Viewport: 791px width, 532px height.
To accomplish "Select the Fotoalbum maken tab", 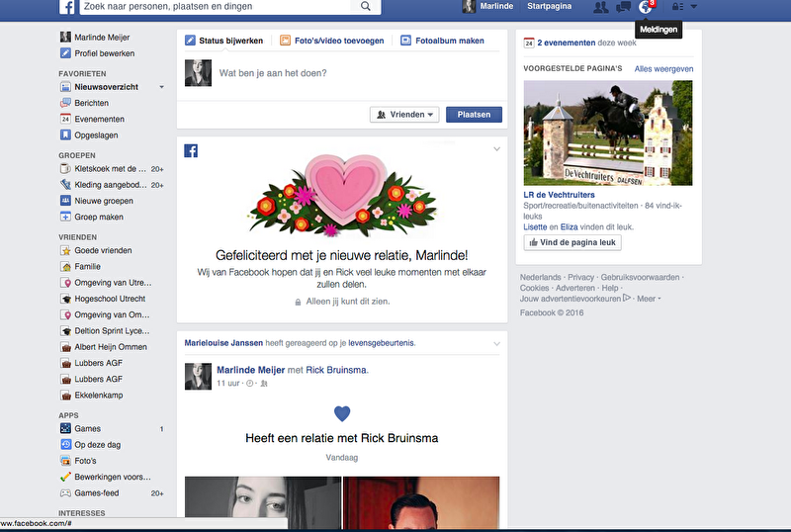I will click(x=442, y=41).
